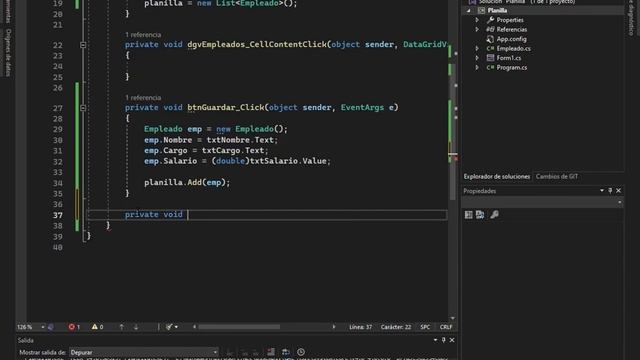Pin the Propiedades panel
This screenshot has height=360, width=640.
coord(610,191)
